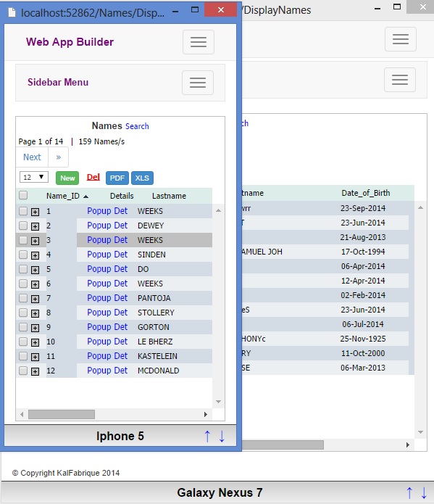
Task: Tick checkbox for row 7 PANTOJA
Action: coord(23,298)
